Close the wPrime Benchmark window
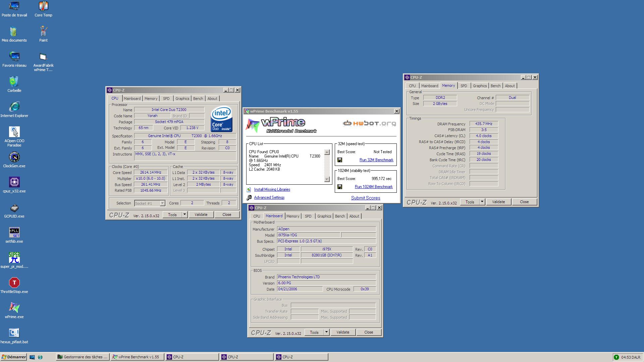 (396, 111)
